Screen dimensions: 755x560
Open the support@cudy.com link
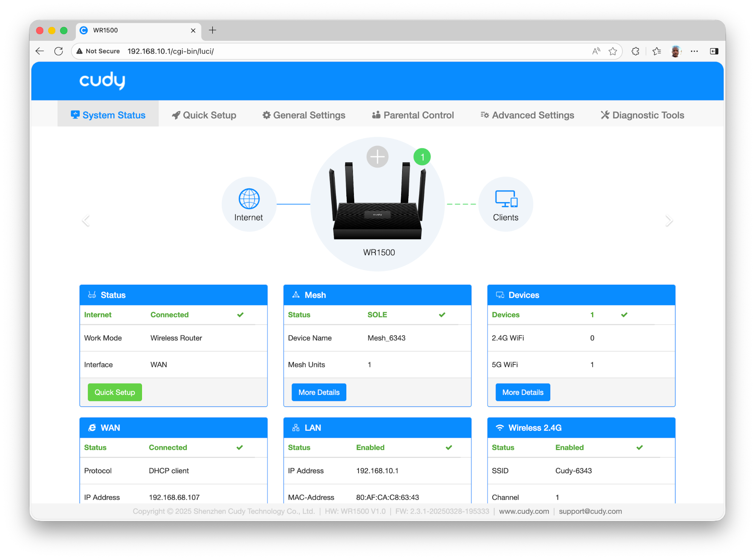(590, 511)
